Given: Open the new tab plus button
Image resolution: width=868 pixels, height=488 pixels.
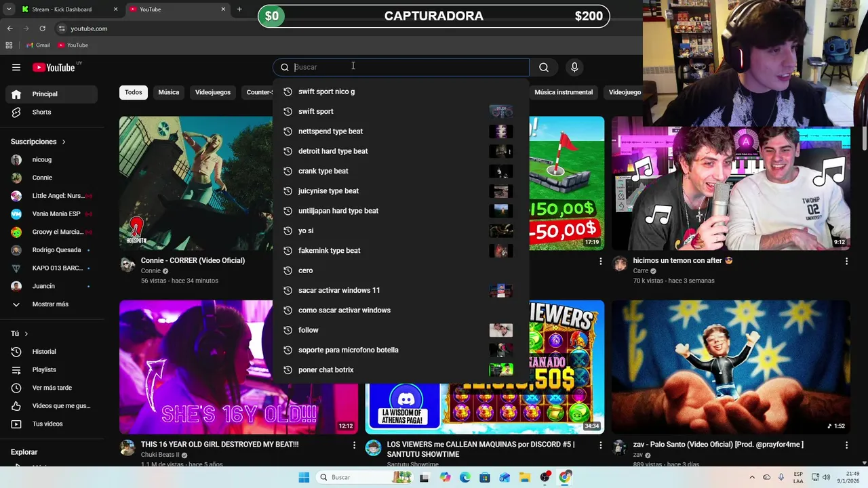Looking at the screenshot, I should (239, 9).
